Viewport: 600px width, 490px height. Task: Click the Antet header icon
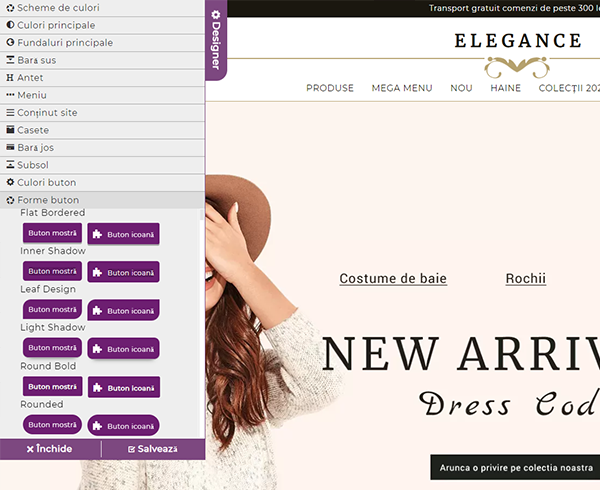click(10, 78)
